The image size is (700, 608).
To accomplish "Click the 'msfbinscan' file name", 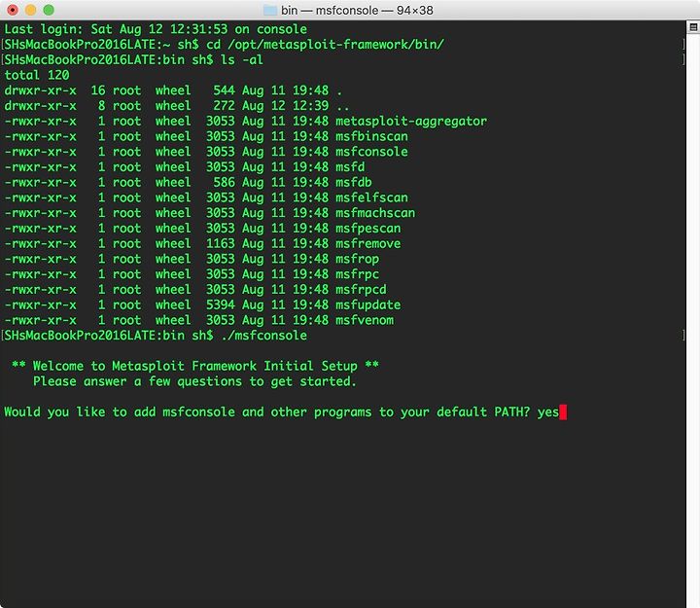I will pyautogui.click(x=371, y=136).
